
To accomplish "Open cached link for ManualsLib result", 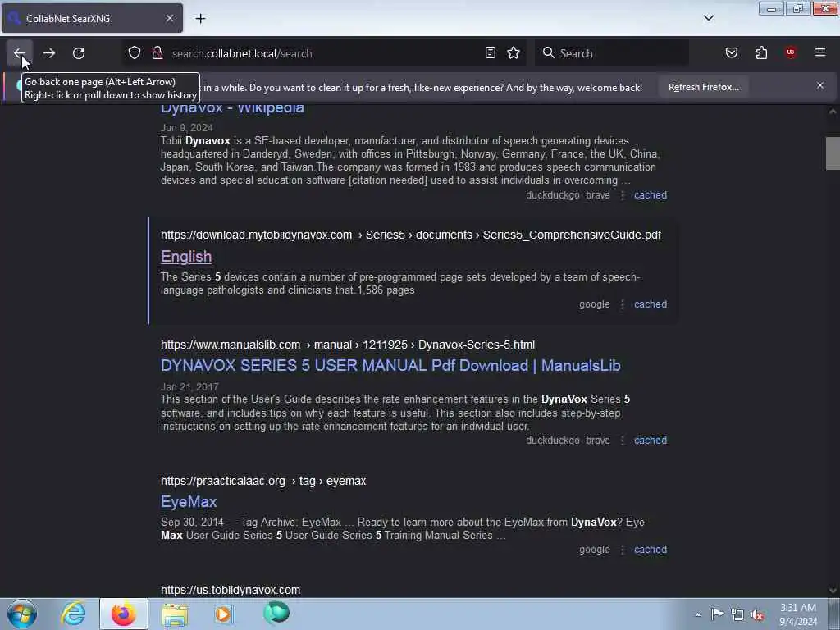I will (x=651, y=441).
